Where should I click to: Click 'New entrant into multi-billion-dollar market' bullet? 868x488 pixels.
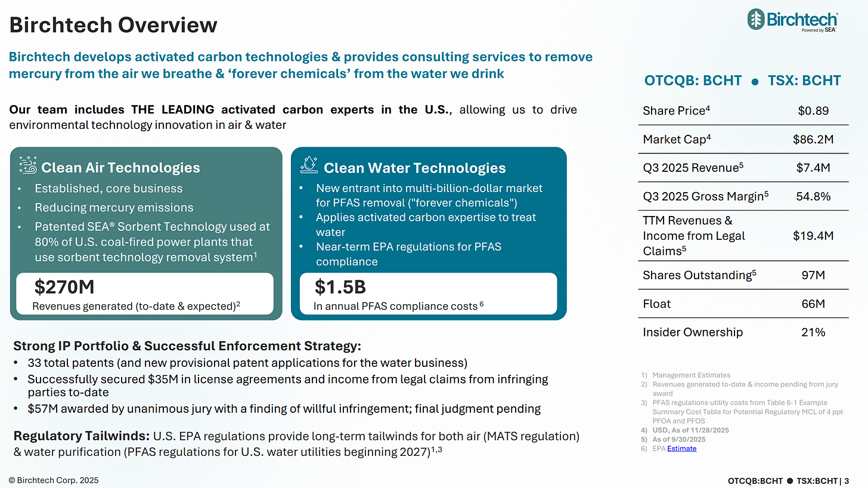point(429,195)
